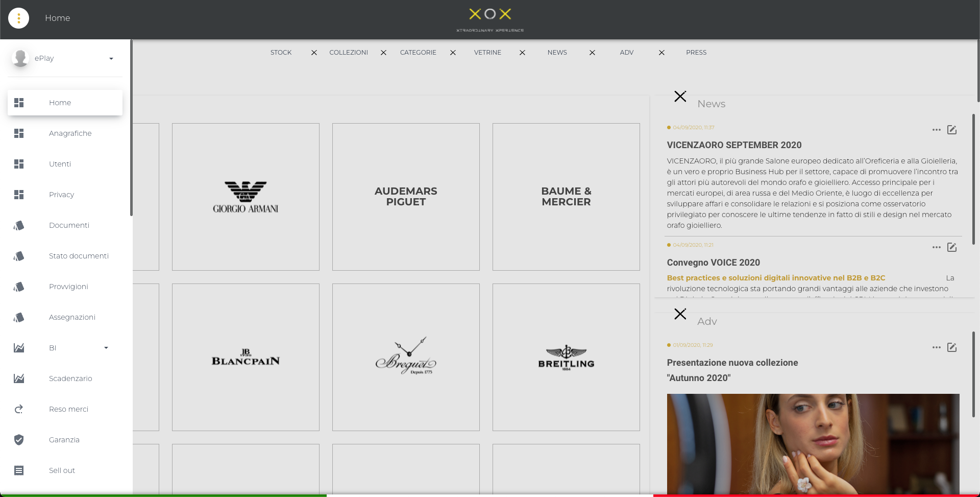
Task: Open the Convegno VOICE 2020 headline
Action: (713, 263)
